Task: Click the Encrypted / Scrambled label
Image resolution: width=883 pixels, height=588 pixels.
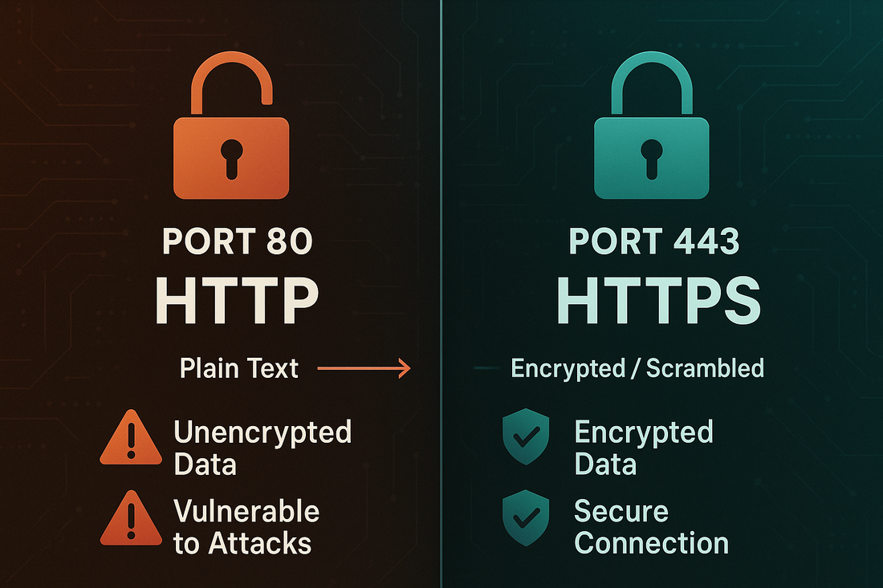Action: [x=637, y=368]
